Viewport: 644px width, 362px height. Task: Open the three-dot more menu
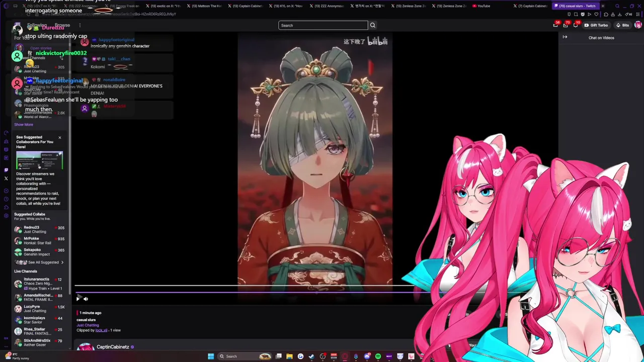point(79,25)
